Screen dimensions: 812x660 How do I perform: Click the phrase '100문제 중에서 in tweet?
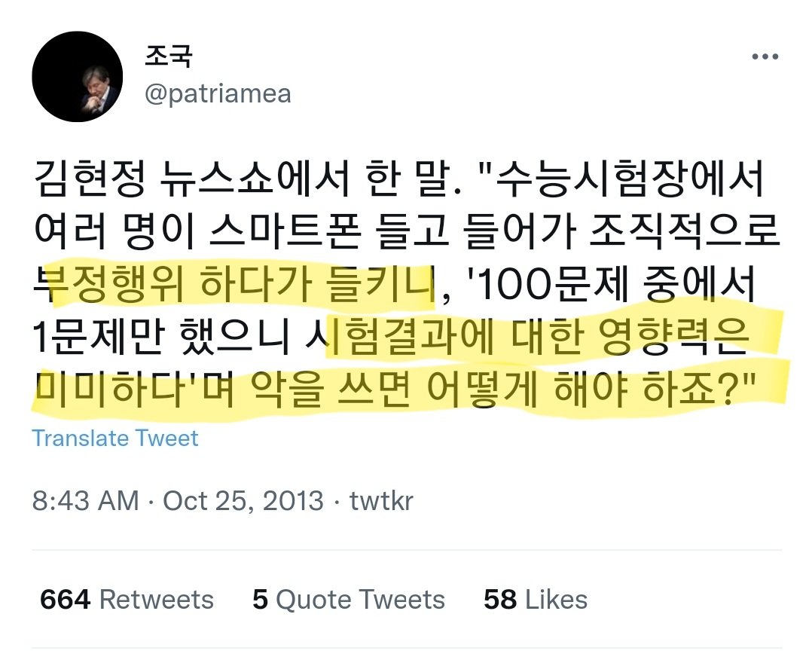pyautogui.click(x=611, y=284)
